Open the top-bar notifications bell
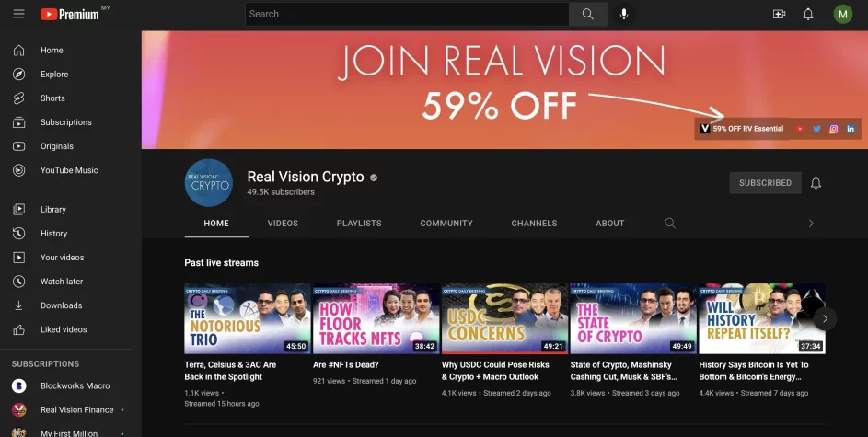 pyautogui.click(x=808, y=14)
